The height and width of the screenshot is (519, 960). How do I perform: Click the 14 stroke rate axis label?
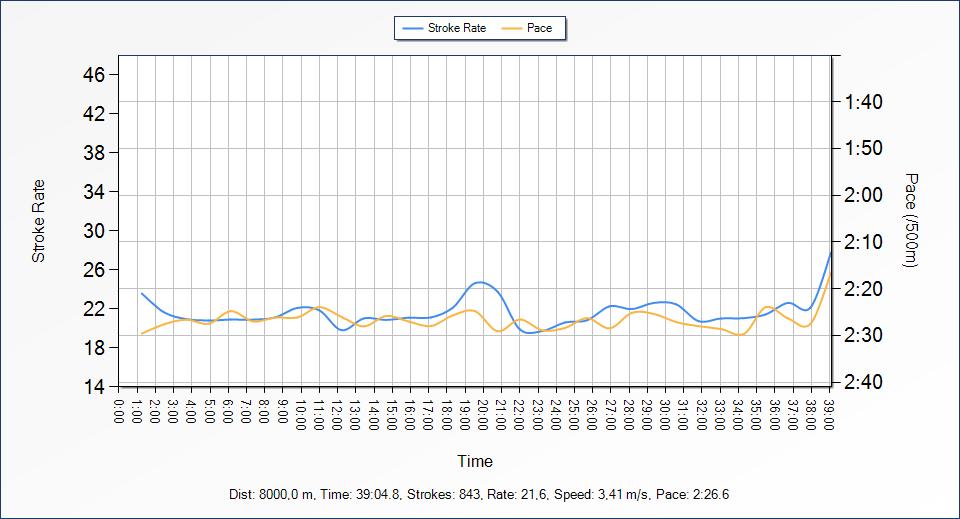point(94,387)
